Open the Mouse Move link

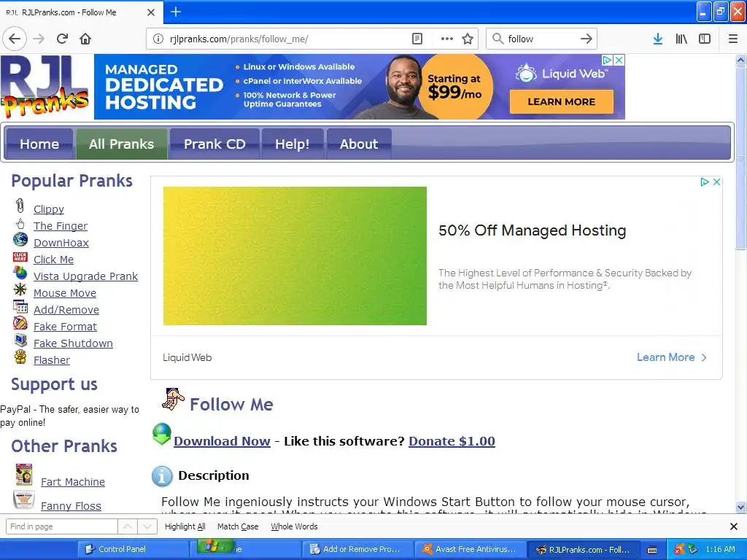(65, 293)
